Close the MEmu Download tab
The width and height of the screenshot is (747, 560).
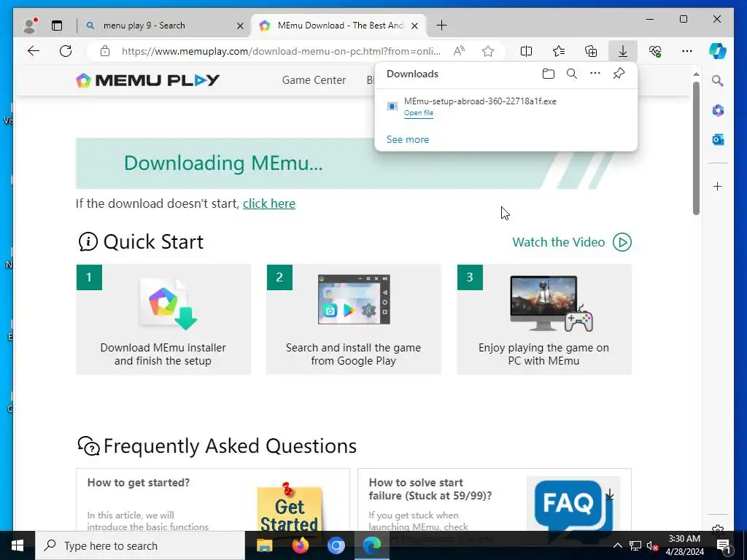point(415,26)
